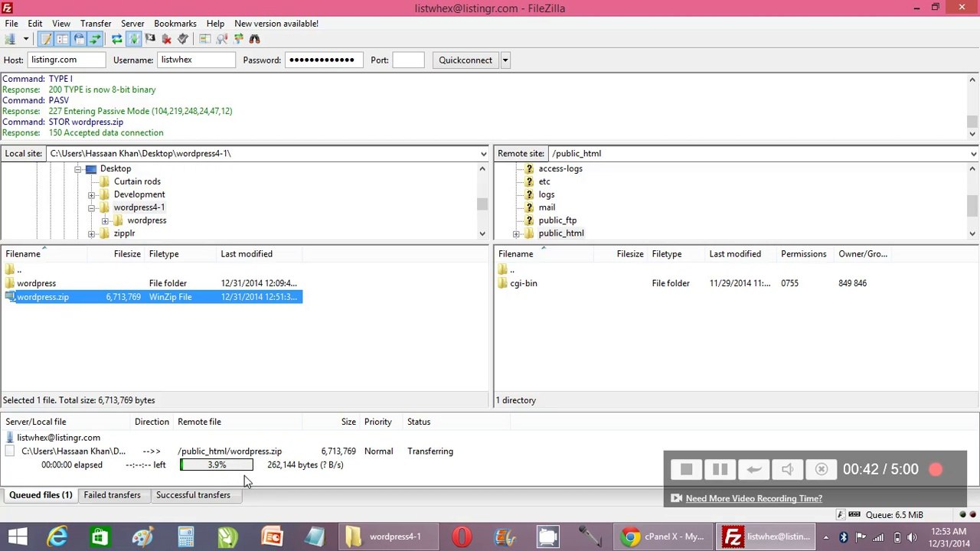The width and height of the screenshot is (980, 551).
Task: Sort remote files by Permissions column
Action: point(804,254)
